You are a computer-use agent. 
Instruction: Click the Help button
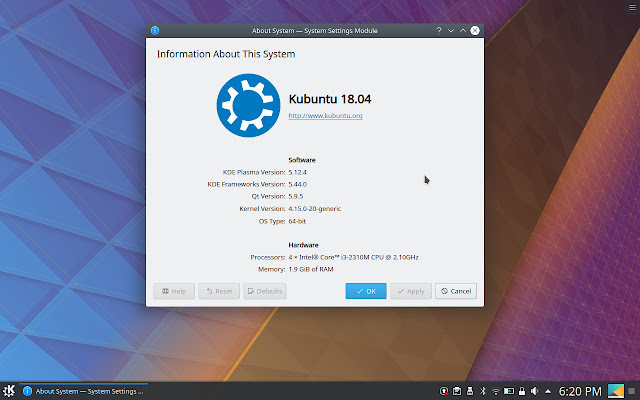174,291
